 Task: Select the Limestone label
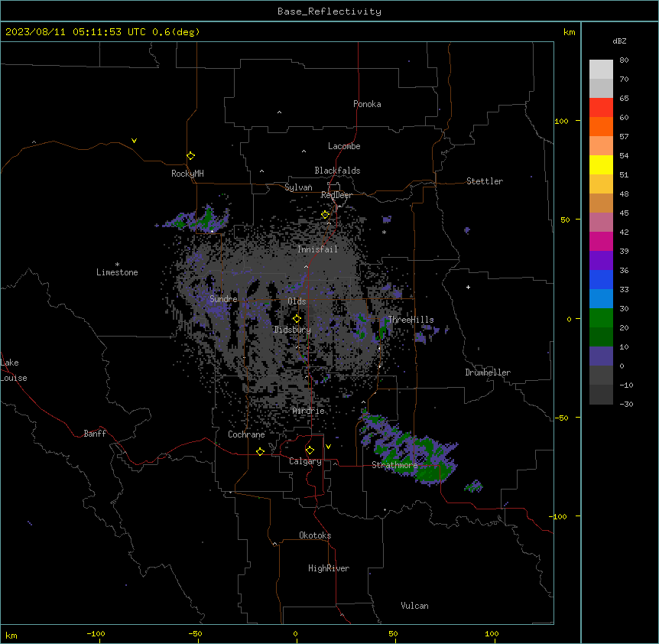[x=117, y=272]
